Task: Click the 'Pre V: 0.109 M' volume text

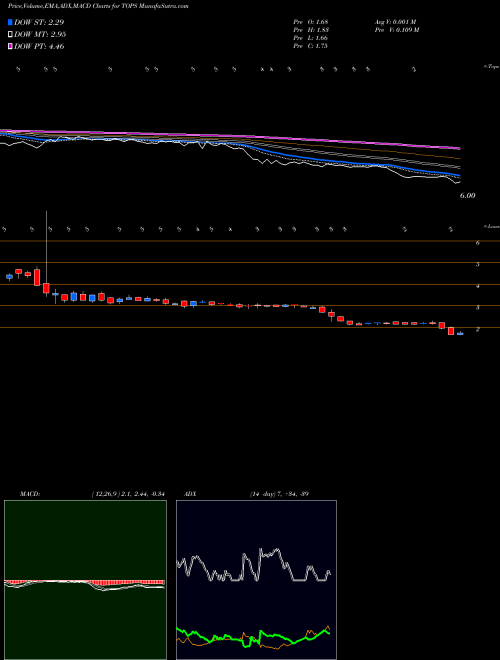Action: click(x=396, y=30)
